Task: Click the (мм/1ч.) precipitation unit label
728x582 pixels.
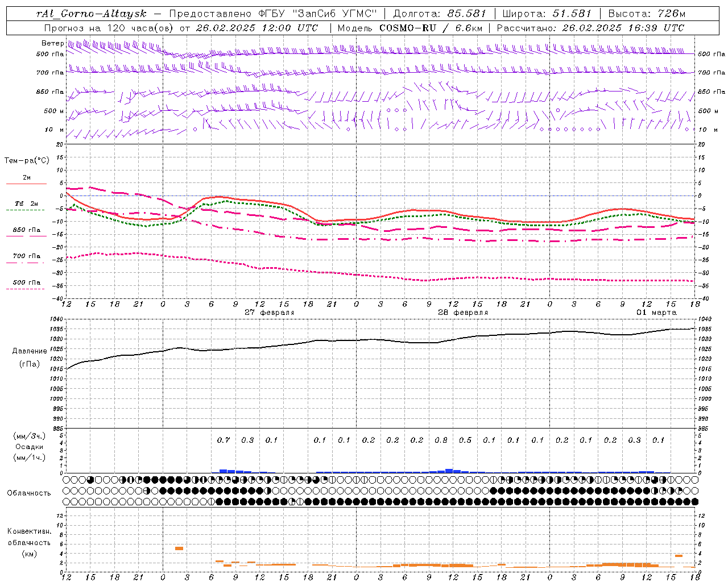Action: [30, 458]
